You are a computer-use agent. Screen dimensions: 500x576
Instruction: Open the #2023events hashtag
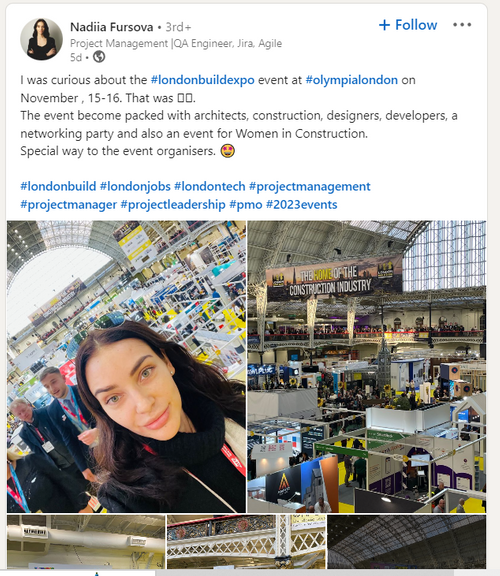click(x=301, y=204)
